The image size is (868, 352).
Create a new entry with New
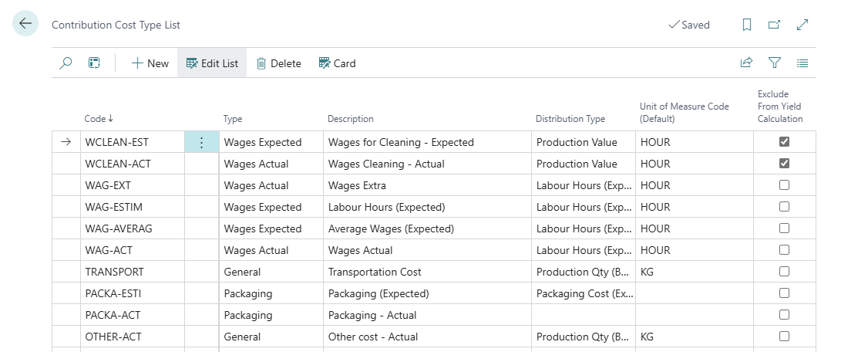click(150, 63)
